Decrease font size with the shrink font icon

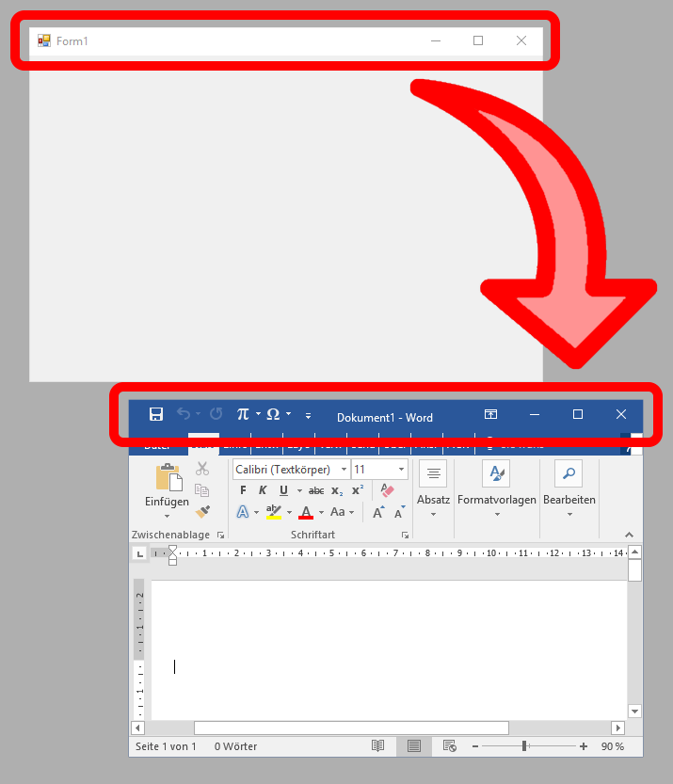point(399,512)
